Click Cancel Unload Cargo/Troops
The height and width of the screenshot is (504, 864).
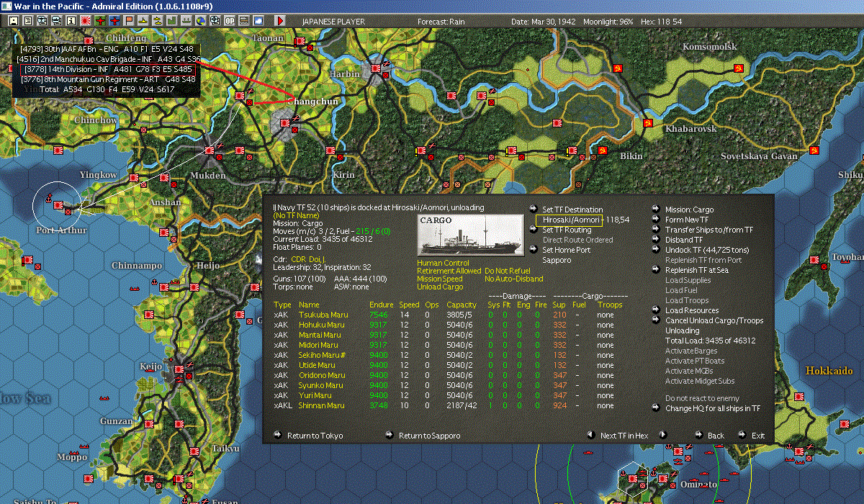714,320
